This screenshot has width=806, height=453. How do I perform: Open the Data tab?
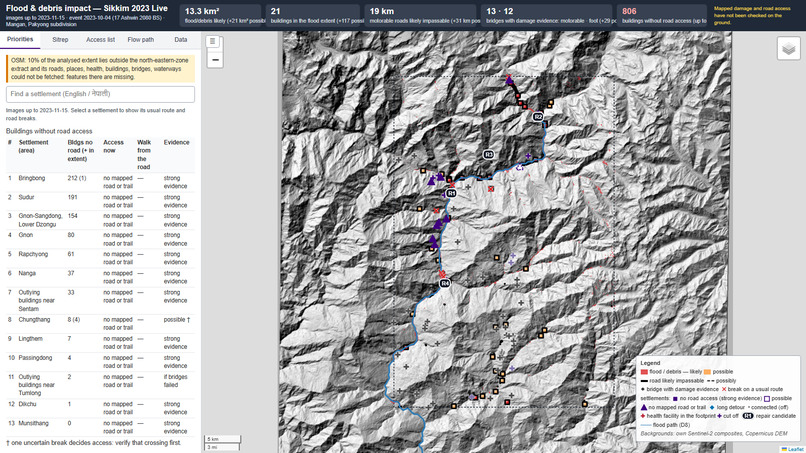pyautogui.click(x=180, y=40)
